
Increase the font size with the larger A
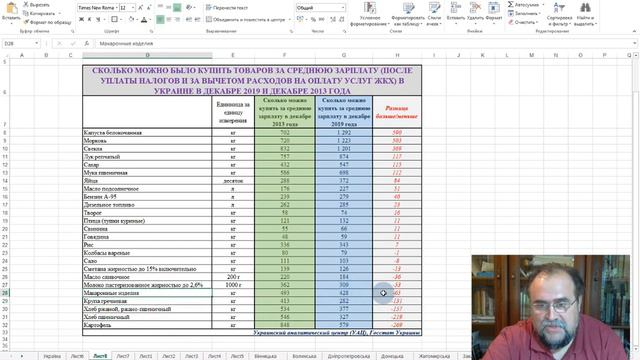click(140, 8)
